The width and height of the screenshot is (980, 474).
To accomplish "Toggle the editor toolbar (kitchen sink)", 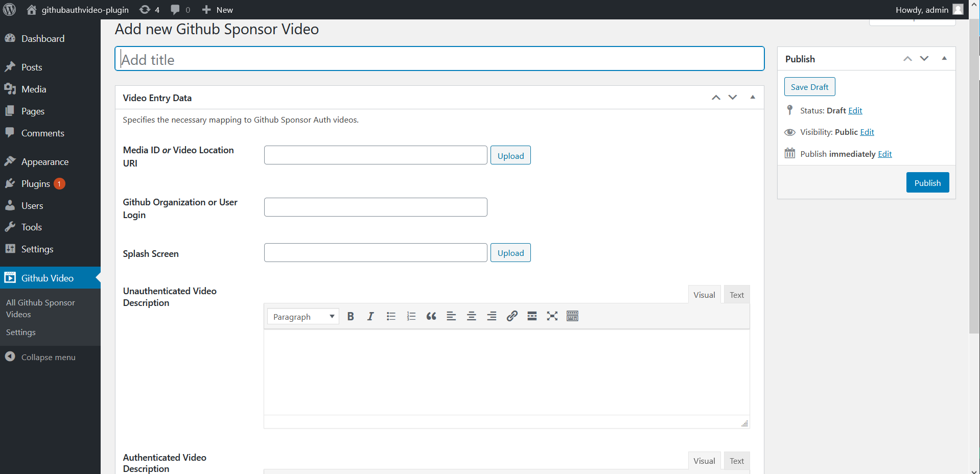I will tap(572, 316).
